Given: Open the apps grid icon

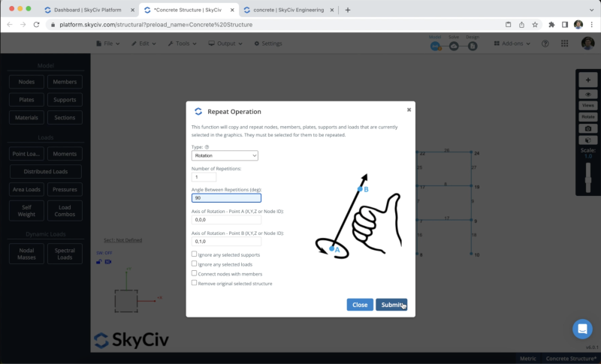Looking at the screenshot, I should 565,44.
